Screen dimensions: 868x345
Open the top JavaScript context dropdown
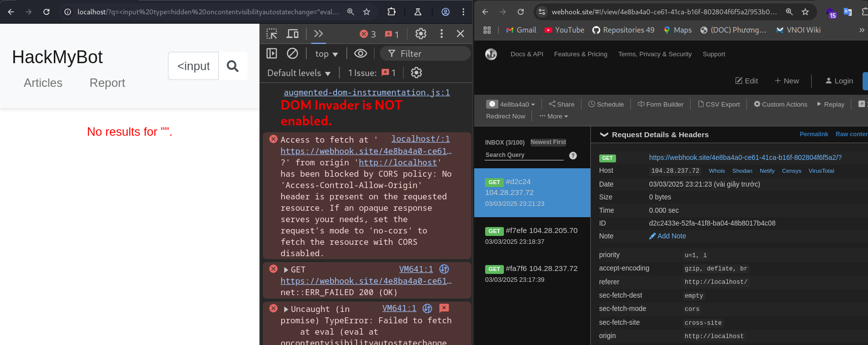(x=326, y=54)
